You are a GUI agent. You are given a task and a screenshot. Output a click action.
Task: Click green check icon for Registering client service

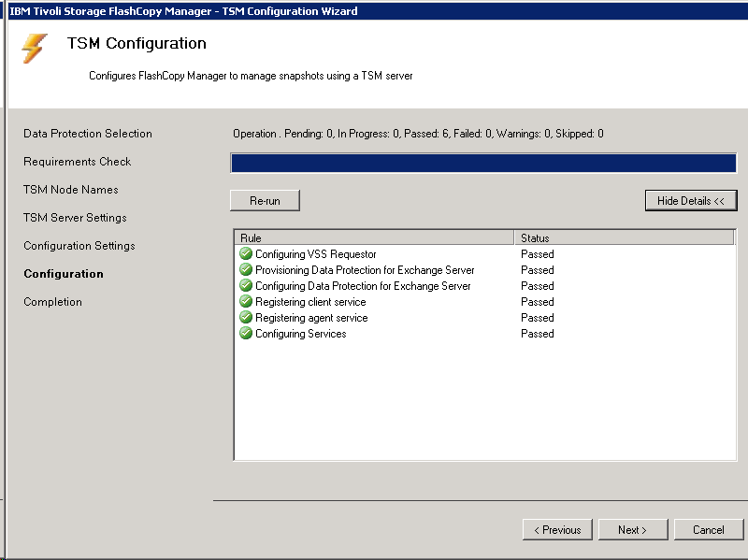tap(246, 302)
